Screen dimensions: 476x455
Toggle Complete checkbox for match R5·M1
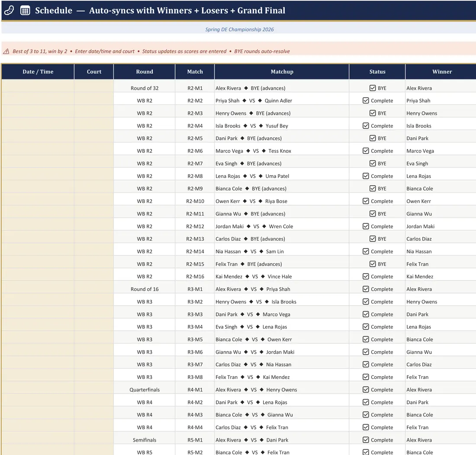[366, 440]
